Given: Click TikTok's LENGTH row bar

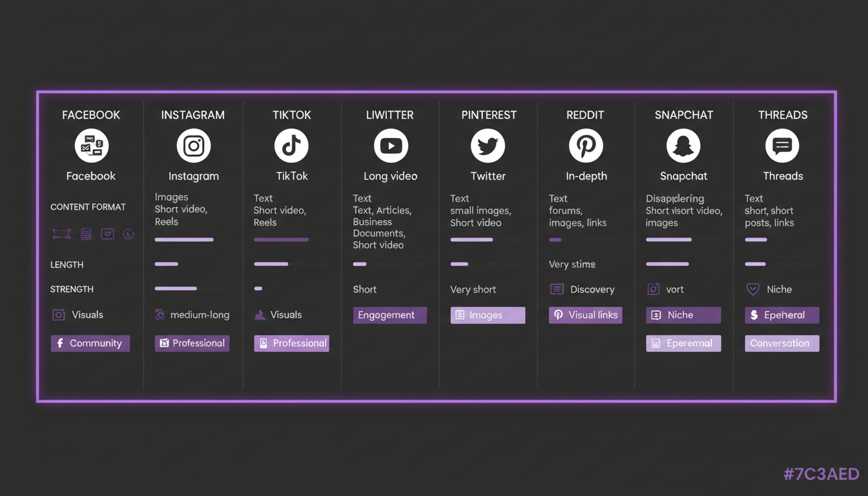Looking at the screenshot, I should pyautogui.click(x=271, y=264).
